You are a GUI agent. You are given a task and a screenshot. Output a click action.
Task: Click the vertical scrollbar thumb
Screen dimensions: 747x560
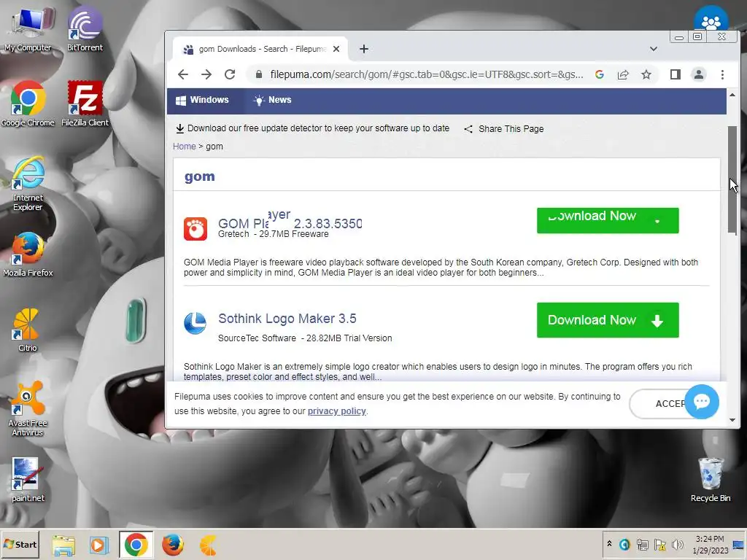tap(732, 180)
